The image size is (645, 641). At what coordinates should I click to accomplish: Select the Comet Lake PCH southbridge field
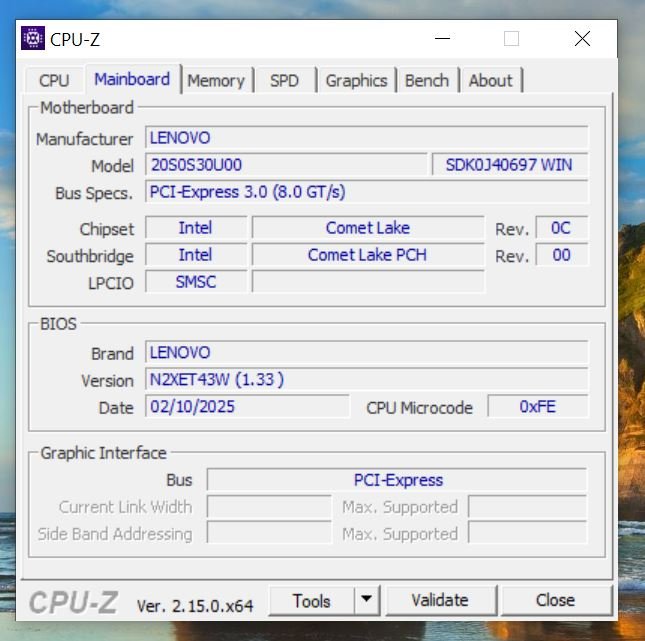[x=368, y=255]
